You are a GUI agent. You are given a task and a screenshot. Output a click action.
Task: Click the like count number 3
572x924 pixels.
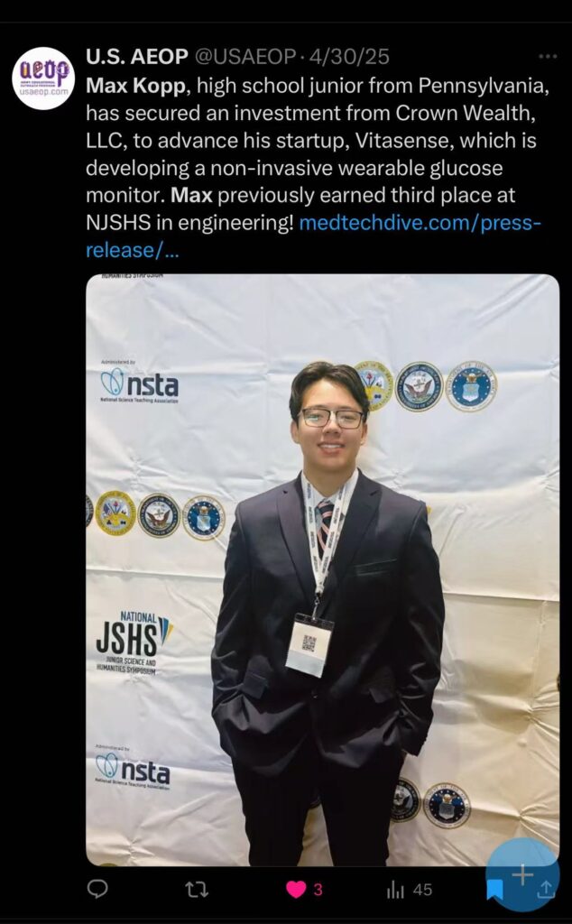318,889
